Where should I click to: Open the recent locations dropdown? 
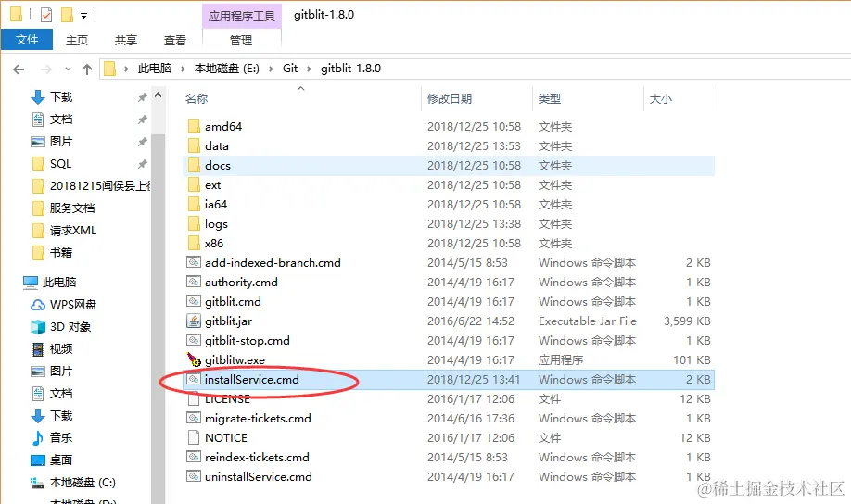[68, 69]
